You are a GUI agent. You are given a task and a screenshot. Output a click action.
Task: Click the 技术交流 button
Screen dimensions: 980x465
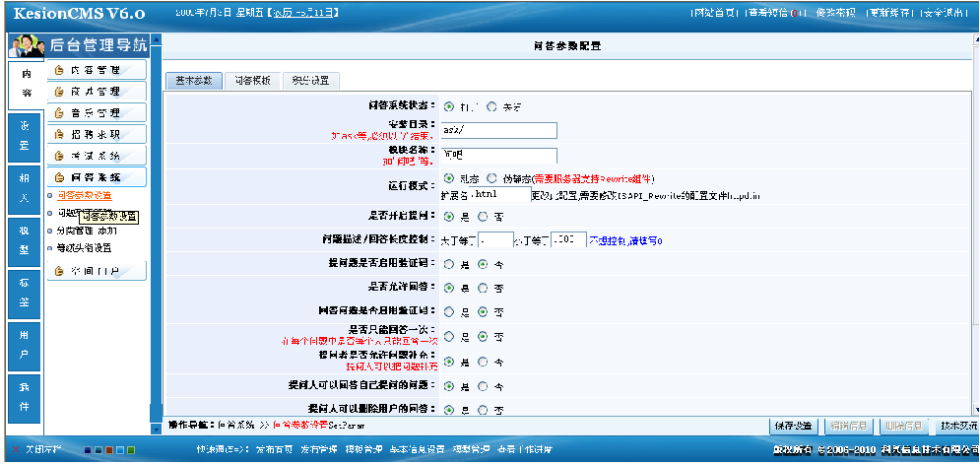pos(959,427)
